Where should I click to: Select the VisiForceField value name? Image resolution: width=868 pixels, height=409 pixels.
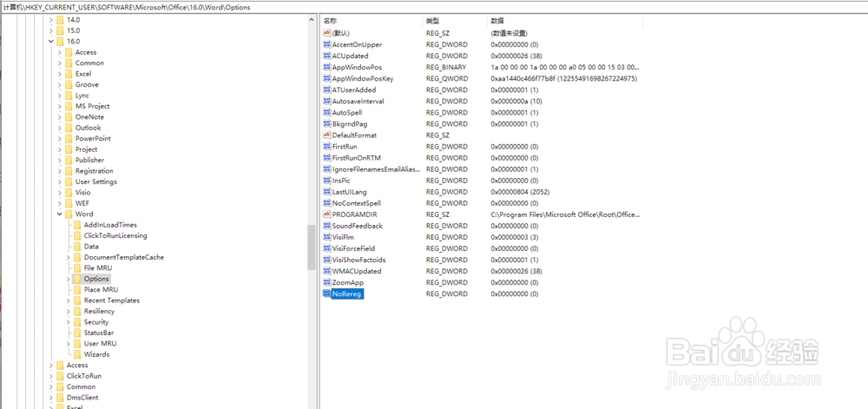(x=354, y=248)
